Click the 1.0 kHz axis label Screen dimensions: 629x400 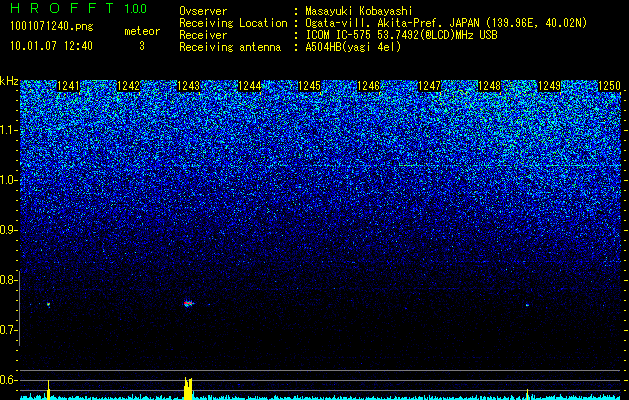point(8,180)
